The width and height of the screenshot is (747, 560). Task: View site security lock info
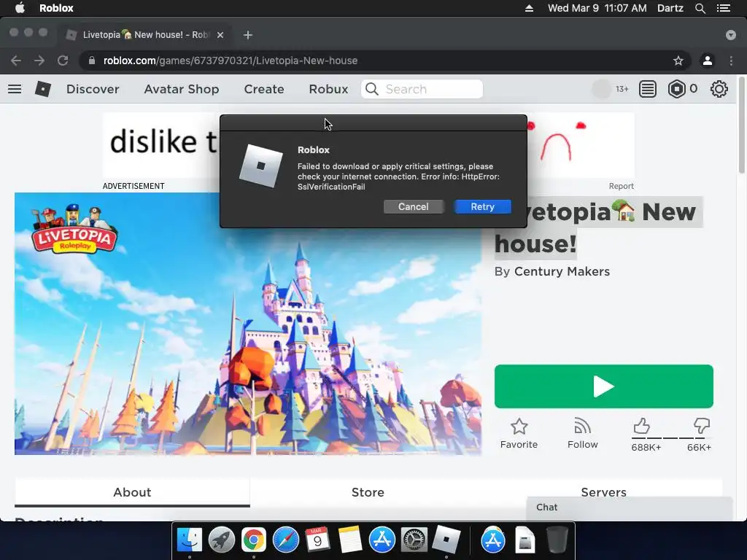[x=92, y=61]
